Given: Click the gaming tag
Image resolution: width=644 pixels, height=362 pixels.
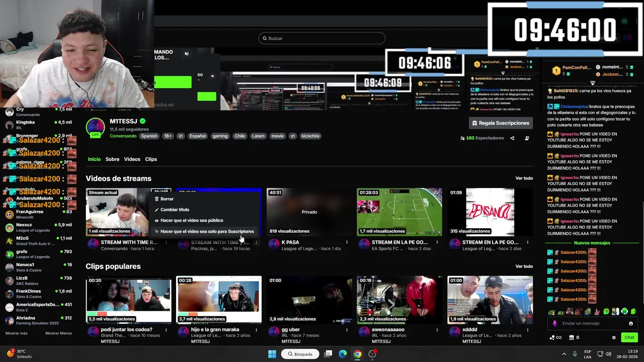Looking at the screenshot, I should coord(220,136).
